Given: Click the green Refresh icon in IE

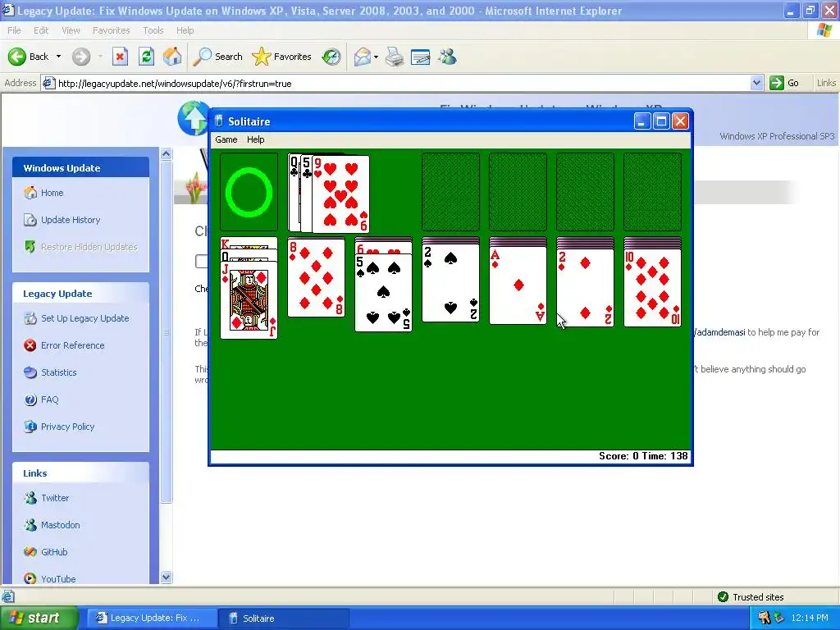Looking at the screenshot, I should (x=146, y=57).
